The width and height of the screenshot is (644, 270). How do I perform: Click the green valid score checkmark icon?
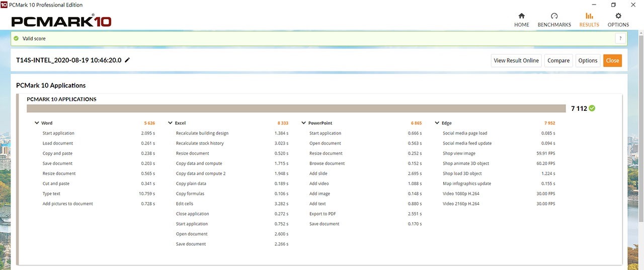pyautogui.click(x=16, y=38)
